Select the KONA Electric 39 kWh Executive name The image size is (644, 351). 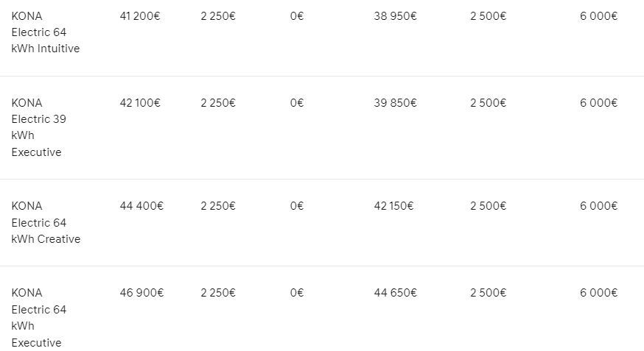point(38,127)
